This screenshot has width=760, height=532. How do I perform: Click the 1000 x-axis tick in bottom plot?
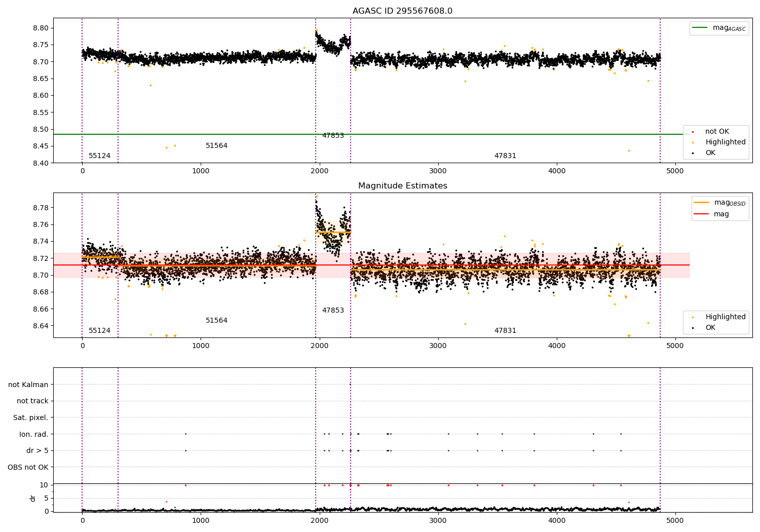tap(201, 521)
